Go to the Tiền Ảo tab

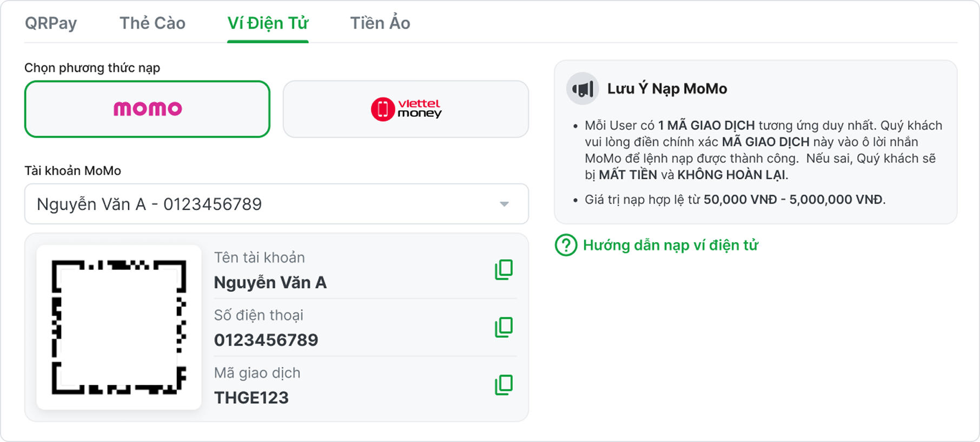coord(380,23)
